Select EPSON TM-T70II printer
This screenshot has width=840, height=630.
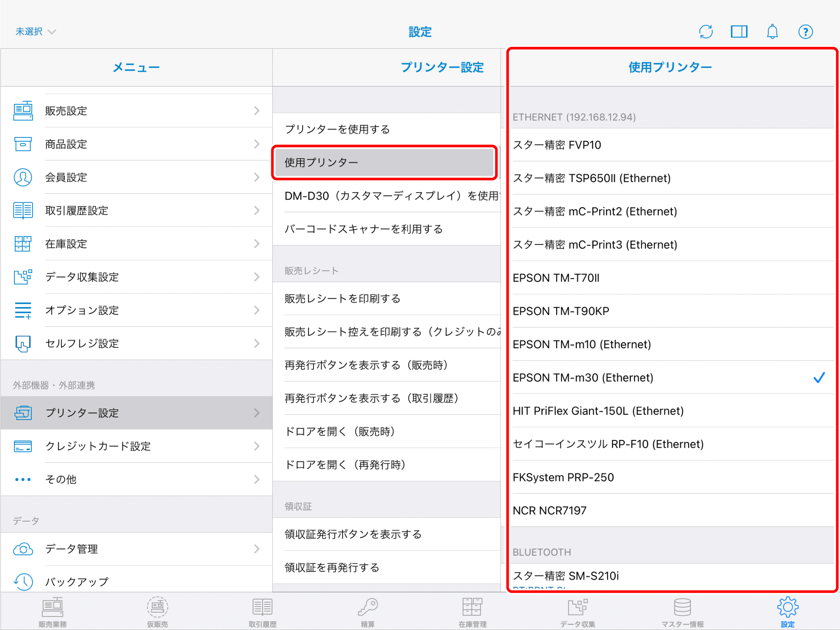(672, 278)
